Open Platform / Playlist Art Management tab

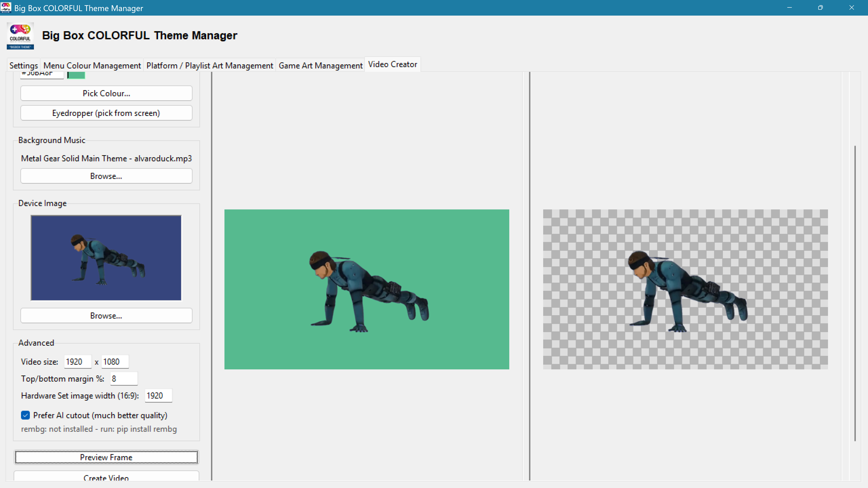click(x=210, y=65)
